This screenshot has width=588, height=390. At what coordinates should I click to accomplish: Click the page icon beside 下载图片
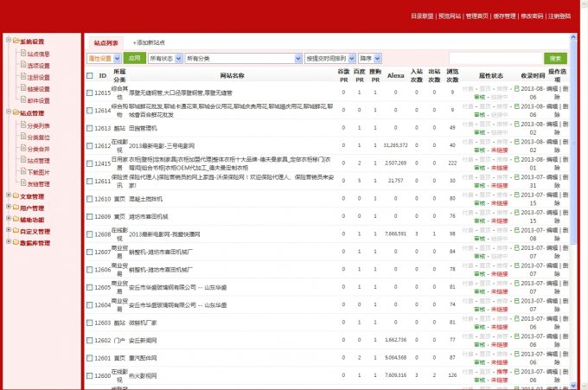coord(23,171)
